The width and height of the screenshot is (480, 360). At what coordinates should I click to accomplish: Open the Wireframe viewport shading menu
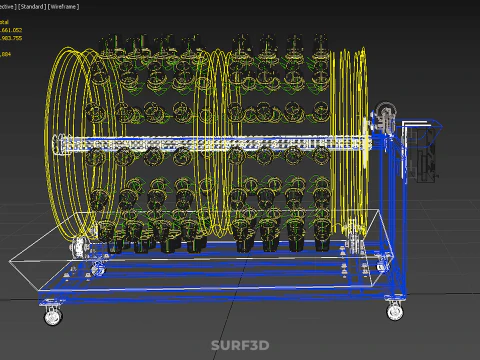pos(63,7)
